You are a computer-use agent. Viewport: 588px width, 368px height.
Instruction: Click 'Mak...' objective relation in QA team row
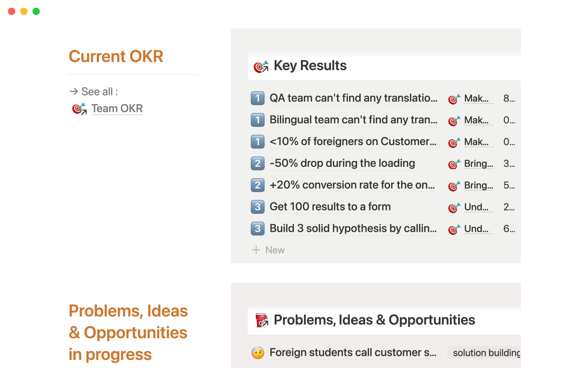476,98
